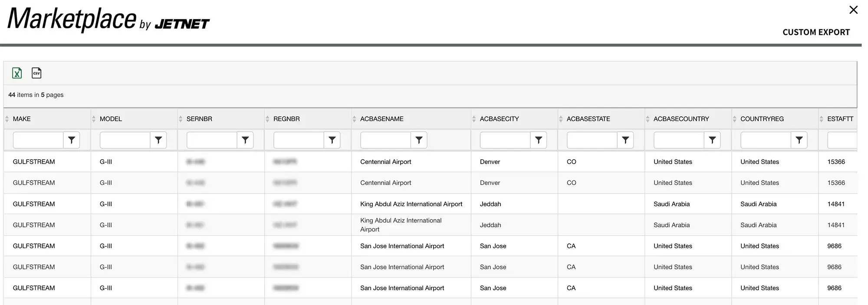Viewport: 868px width, 305px height.
Task: Open the filter menu for ACBASENAME column
Action: tap(419, 140)
